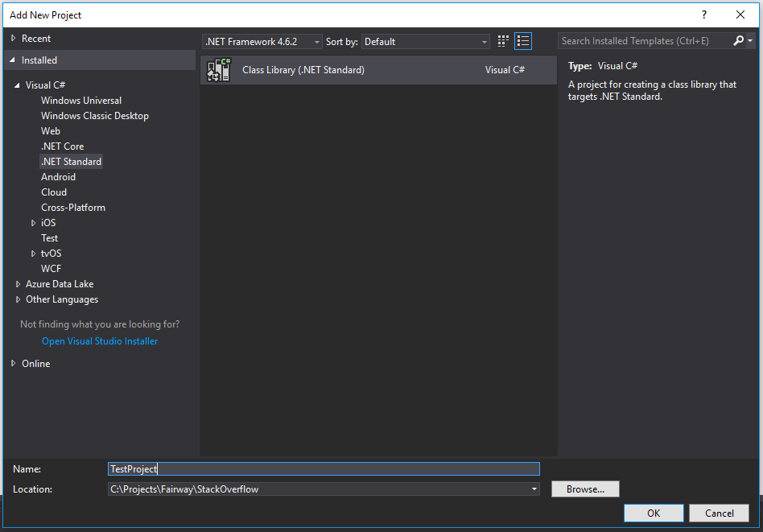Image resolution: width=763 pixels, height=532 pixels.
Task: Confirm project creation with OK
Action: [653, 513]
